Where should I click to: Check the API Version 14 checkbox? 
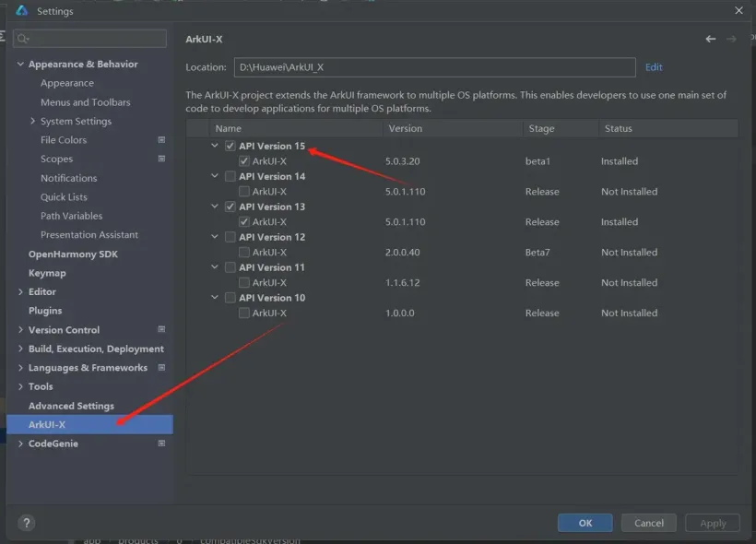(230, 176)
